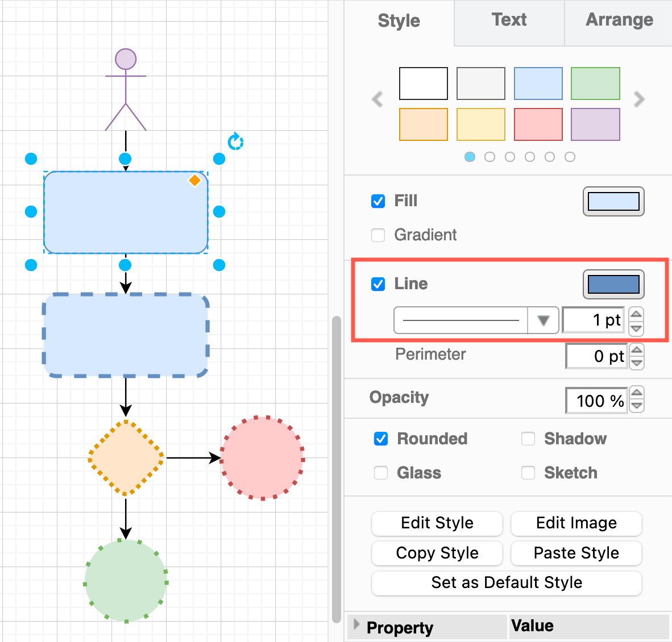
Task: Click Set as Default Style
Action: click(506, 583)
